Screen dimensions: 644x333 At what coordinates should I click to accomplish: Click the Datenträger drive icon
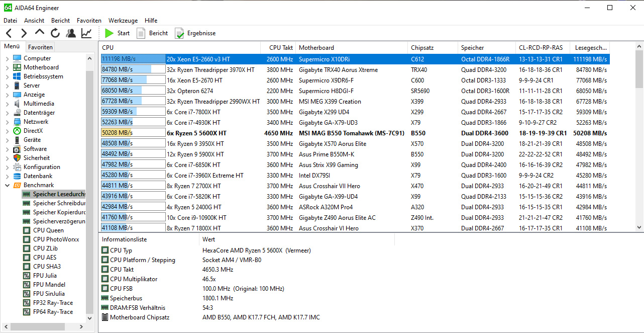click(x=17, y=113)
